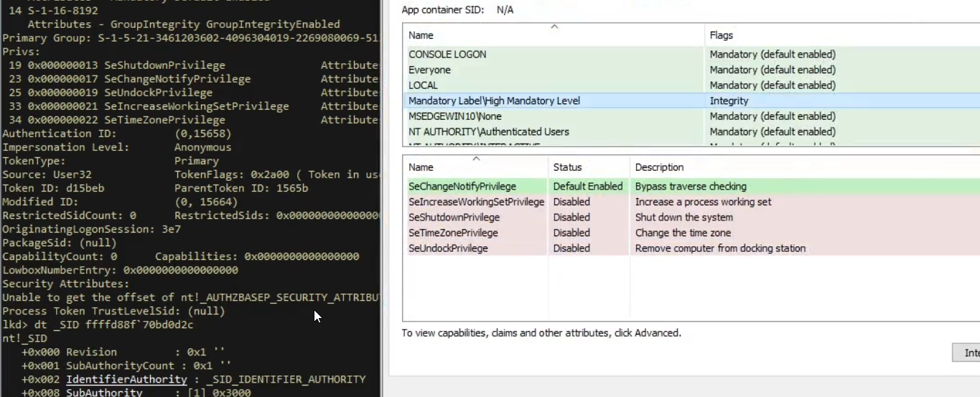Image resolution: width=980 pixels, height=397 pixels.
Task: Click the SeChangeNotifyPrivilege line in debugger output
Action: pos(191,79)
